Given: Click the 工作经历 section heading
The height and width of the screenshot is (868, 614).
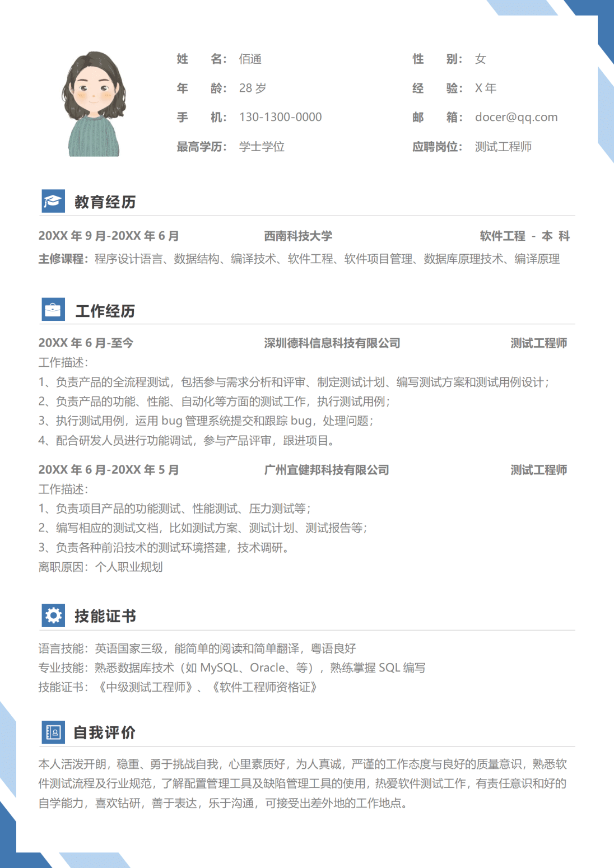Looking at the screenshot, I should (105, 311).
